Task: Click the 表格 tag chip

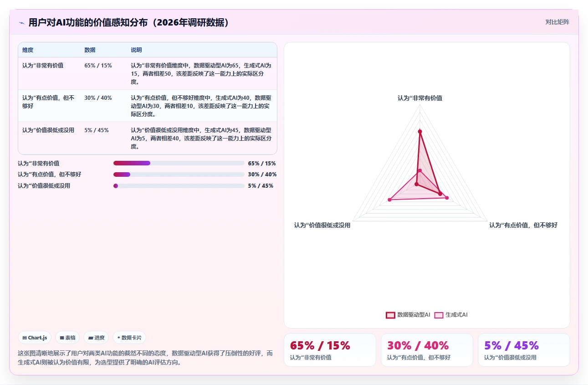Action: click(67, 338)
